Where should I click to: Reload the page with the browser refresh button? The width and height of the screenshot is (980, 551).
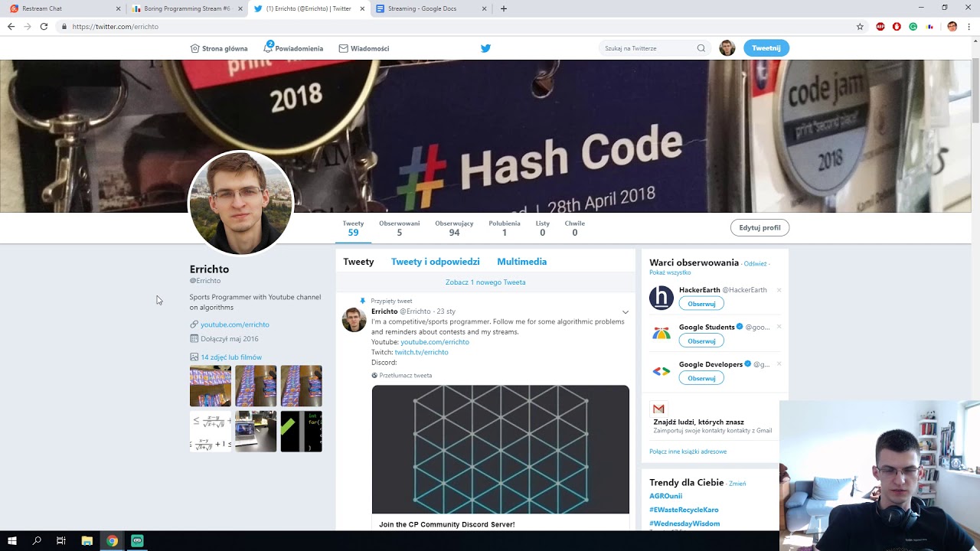44,26
